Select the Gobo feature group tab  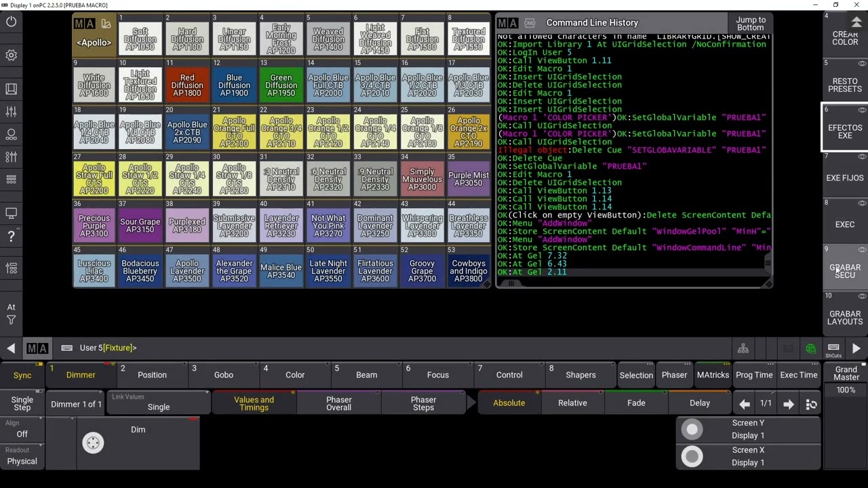224,375
